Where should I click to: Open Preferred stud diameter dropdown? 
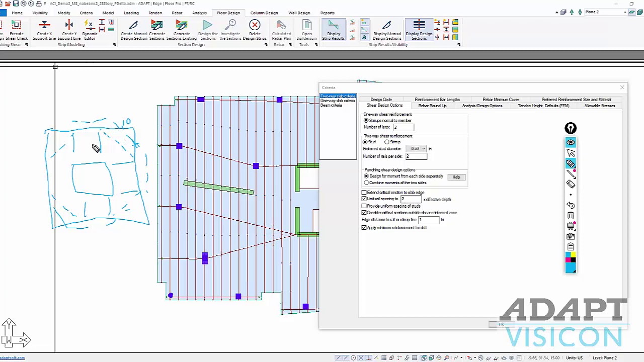[x=424, y=149]
